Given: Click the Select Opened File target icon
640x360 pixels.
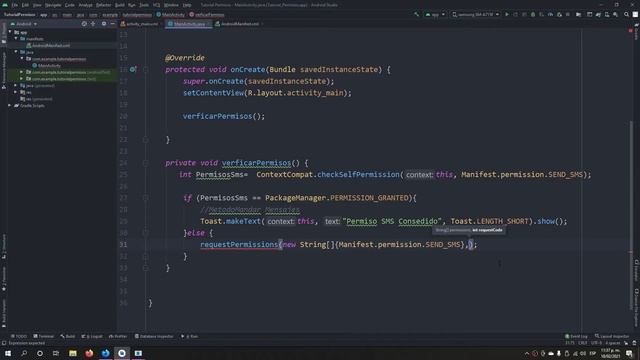Looking at the screenshot, I should [x=84, y=24].
